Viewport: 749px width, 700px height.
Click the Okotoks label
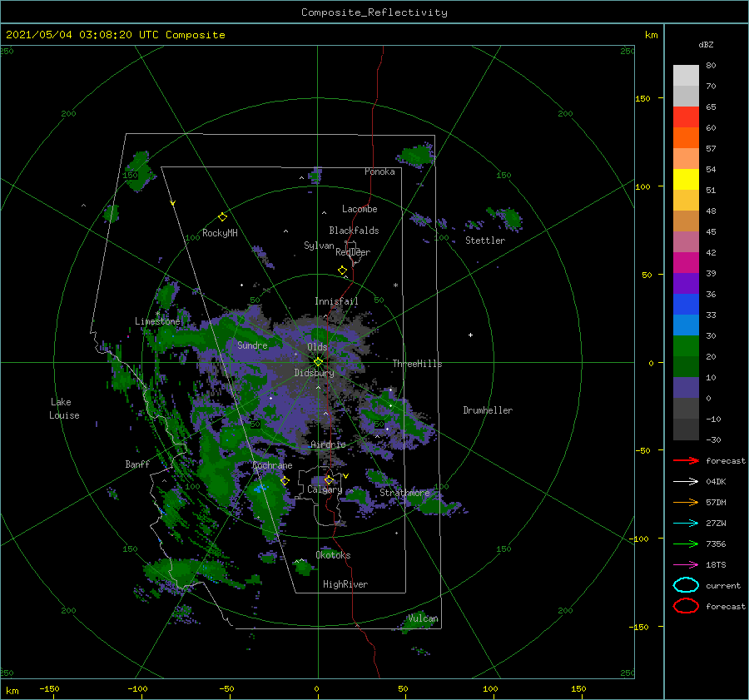[333, 555]
